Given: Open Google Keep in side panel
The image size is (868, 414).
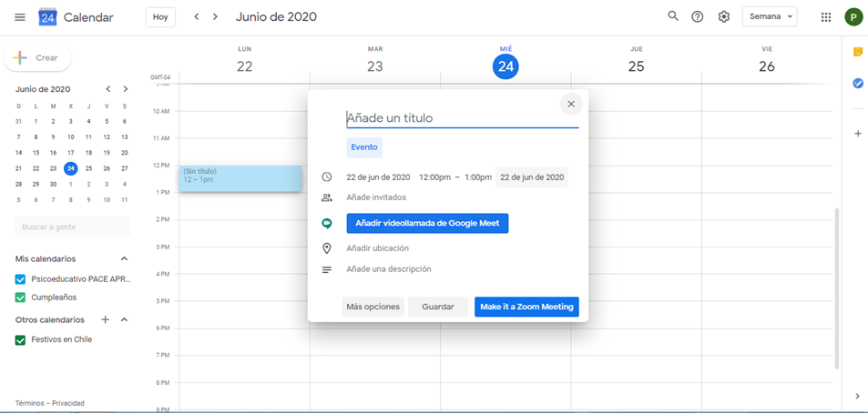Looking at the screenshot, I should click(858, 52).
